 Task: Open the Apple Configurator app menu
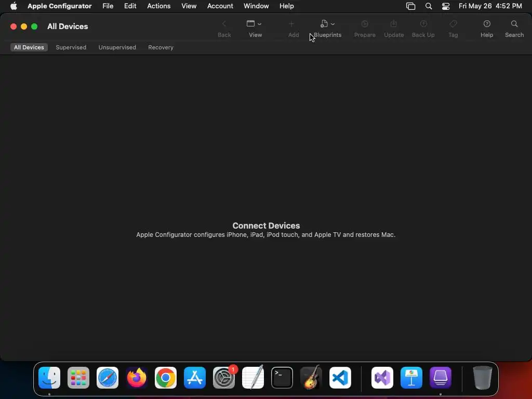59,6
